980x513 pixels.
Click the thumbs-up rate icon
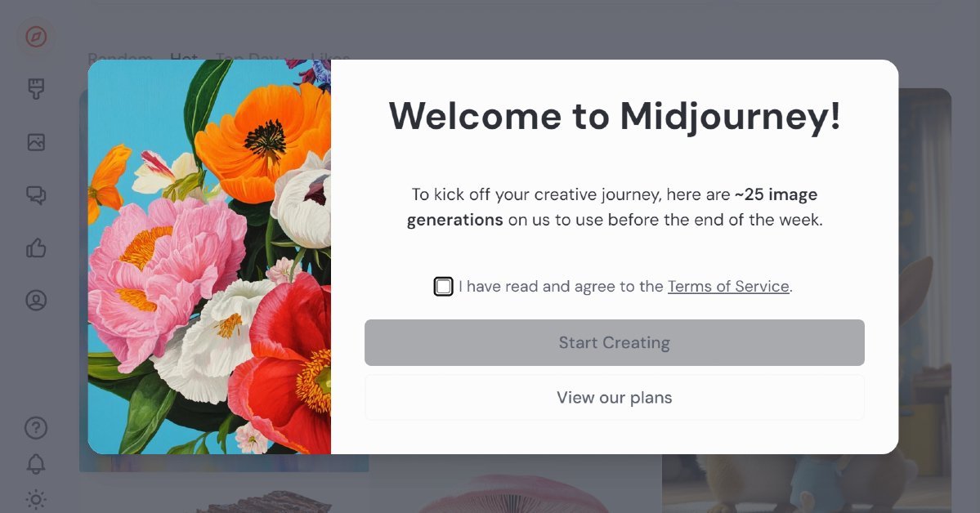click(36, 248)
